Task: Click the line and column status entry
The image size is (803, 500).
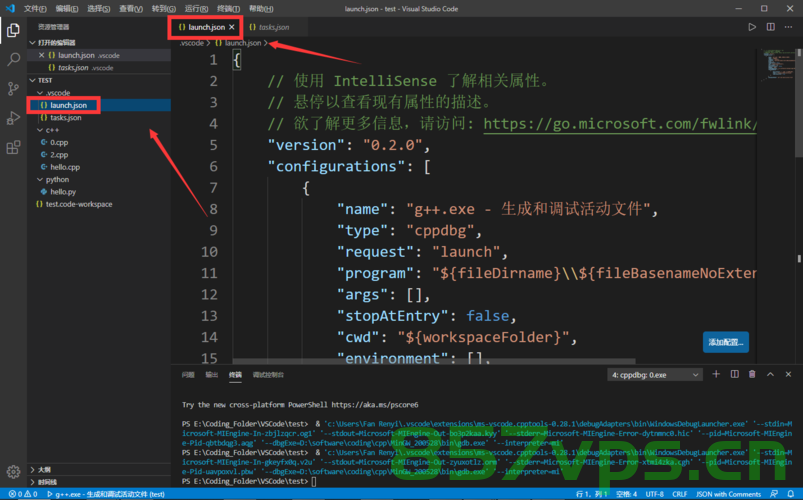Action: pyautogui.click(x=591, y=494)
